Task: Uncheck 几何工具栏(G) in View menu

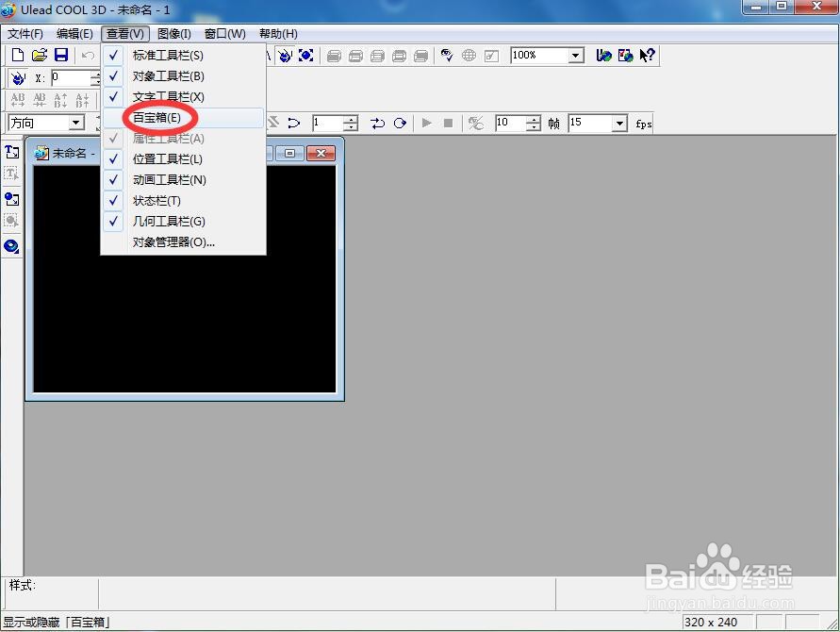Action: tap(183, 222)
